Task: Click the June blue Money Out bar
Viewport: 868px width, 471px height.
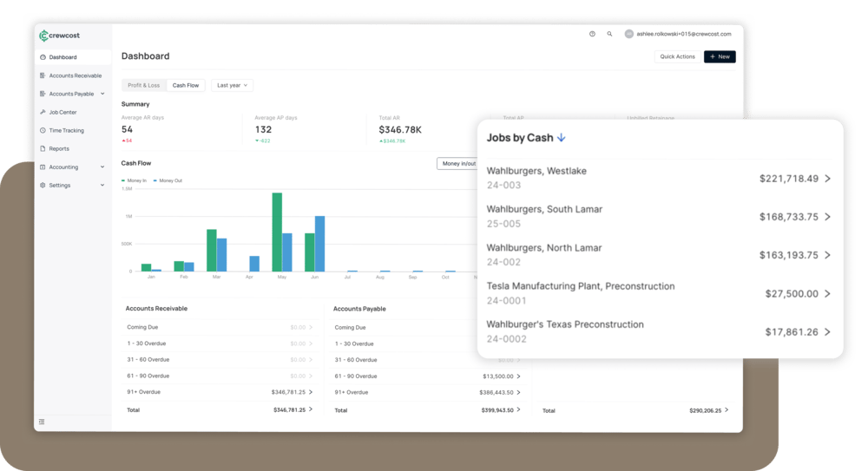Action: click(x=319, y=244)
